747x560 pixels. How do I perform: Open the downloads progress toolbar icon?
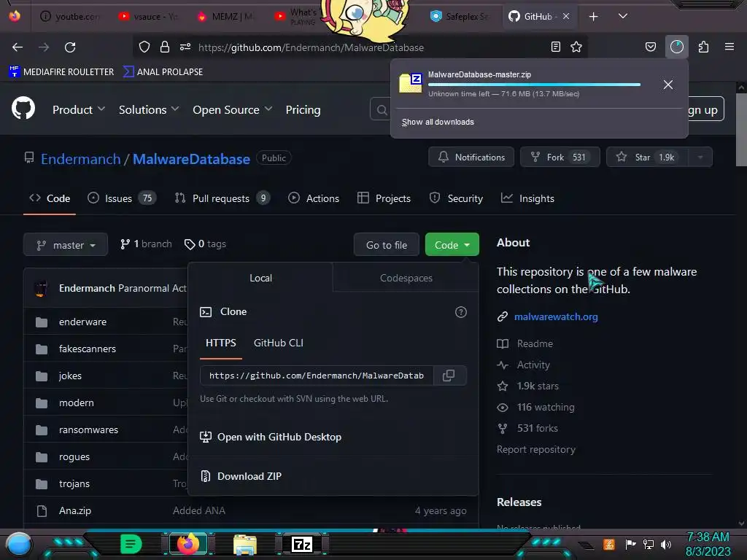pos(677,47)
